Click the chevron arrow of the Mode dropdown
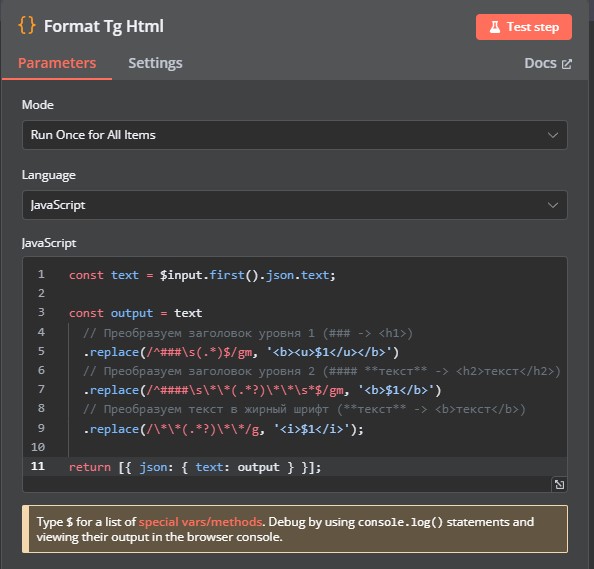594x569 pixels. [x=553, y=135]
